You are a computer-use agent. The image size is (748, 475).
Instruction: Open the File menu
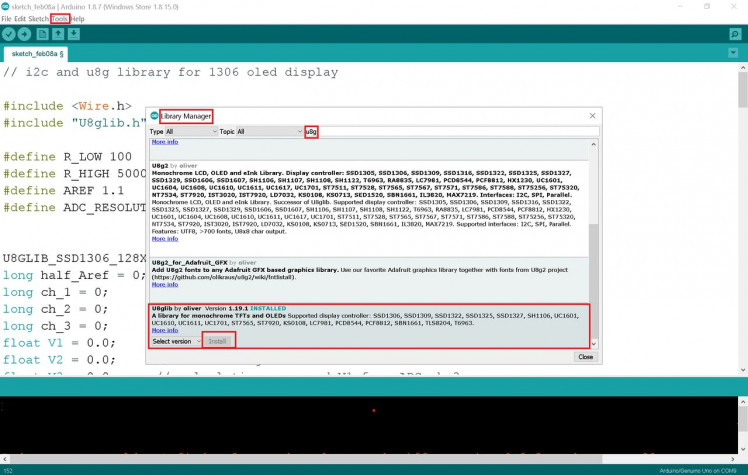[6, 19]
